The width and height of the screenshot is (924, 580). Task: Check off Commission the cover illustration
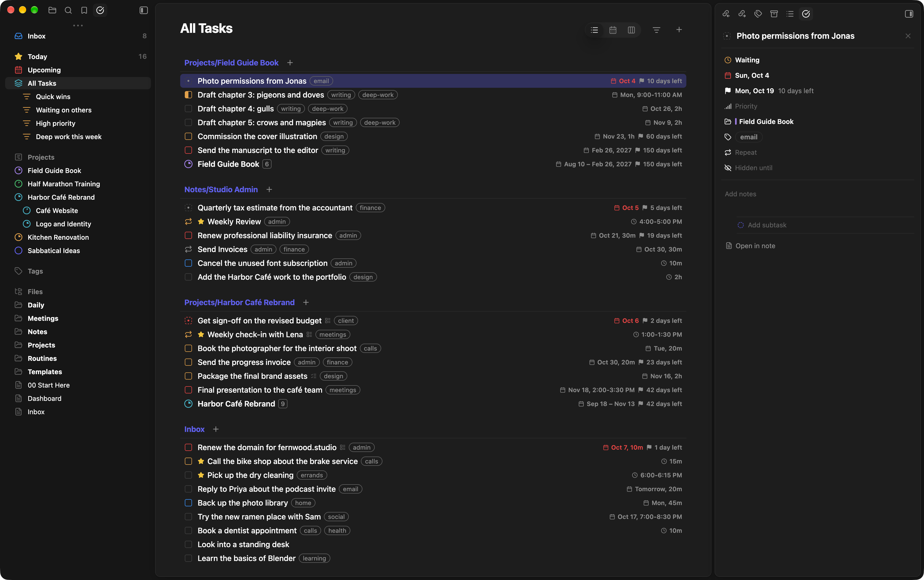pos(188,137)
